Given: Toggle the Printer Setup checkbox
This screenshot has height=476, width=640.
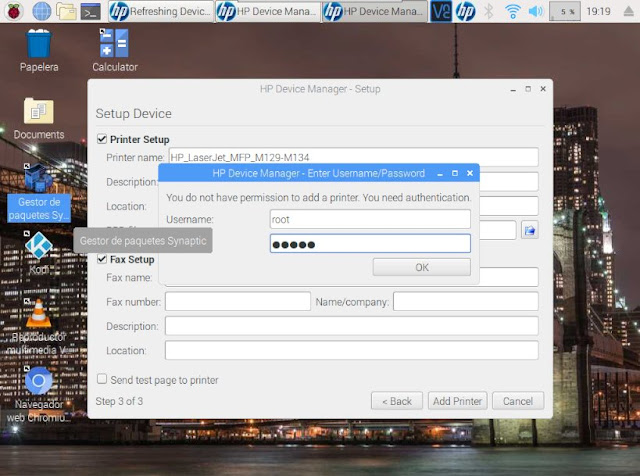Looking at the screenshot, I should coord(102,139).
